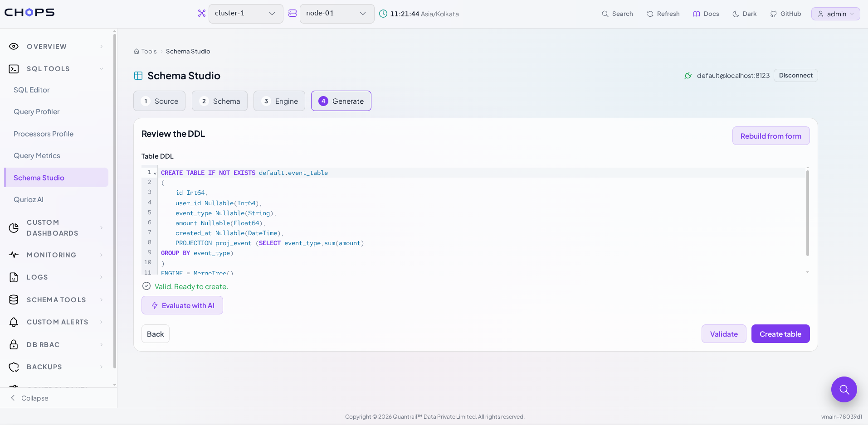Click the plug connection status icon
The image size is (868, 425).
coord(688,76)
